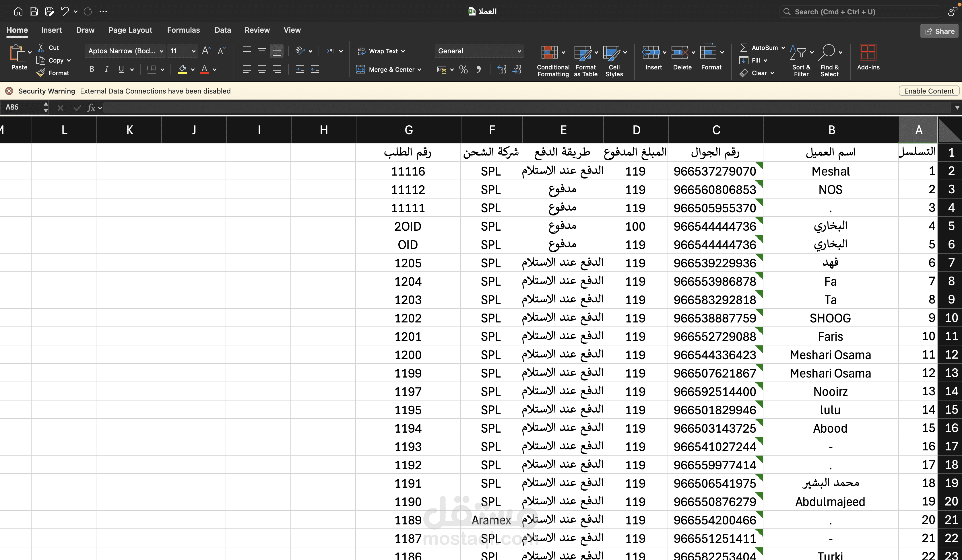The width and height of the screenshot is (962, 560).
Task: Open Find & Select
Action: pos(829,61)
